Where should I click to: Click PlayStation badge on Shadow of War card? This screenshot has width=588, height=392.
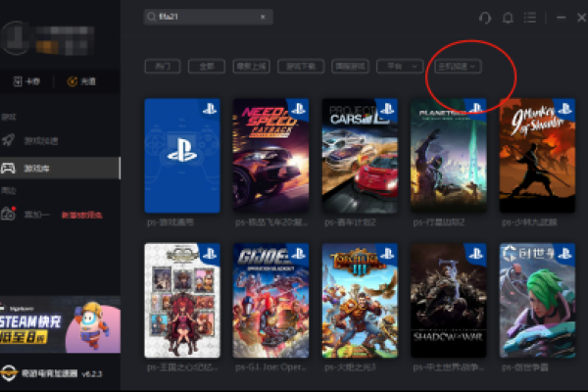476,254
